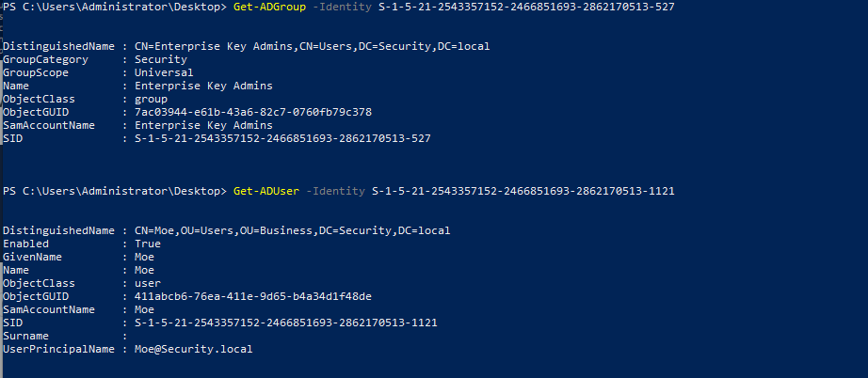The height and width of the screenshot is (378, 868).
Task: Click the Enterprise Key Admins DistinguishedName value
Action: click(313, 46)
